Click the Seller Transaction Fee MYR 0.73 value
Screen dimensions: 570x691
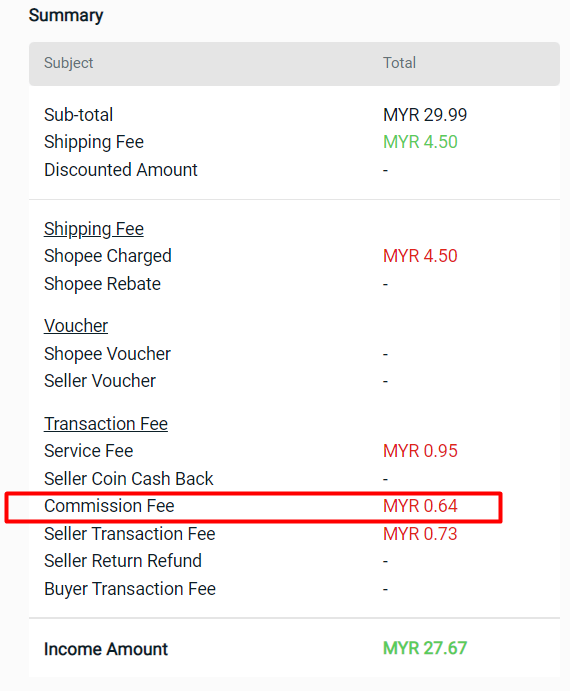[x=420, y=534]
